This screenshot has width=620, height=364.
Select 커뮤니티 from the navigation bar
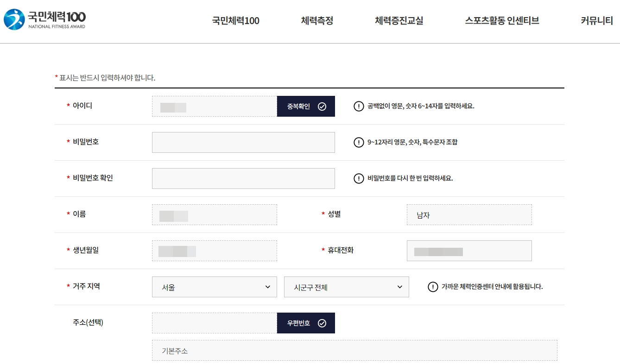pyautogui.click(x=596, y=21)
